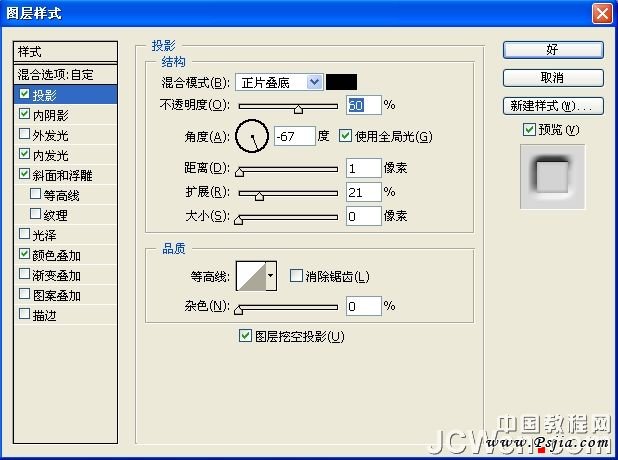Select the 样式 styles header item

65,52
